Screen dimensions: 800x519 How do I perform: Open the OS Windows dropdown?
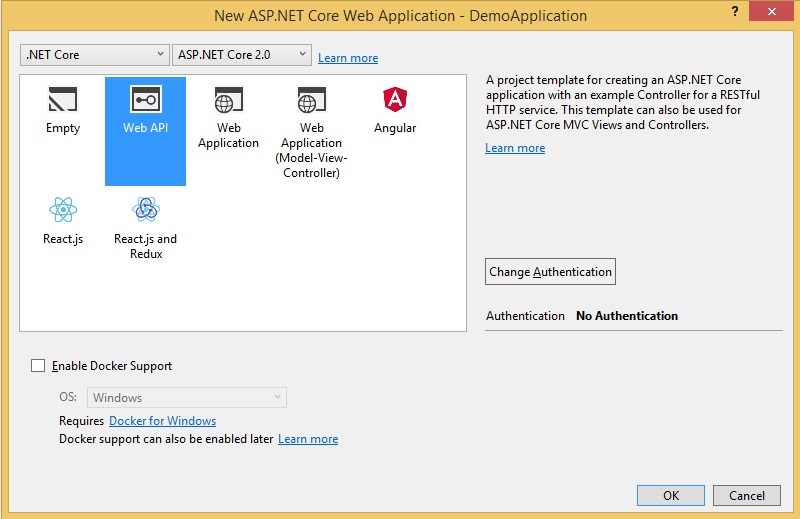[187, 398]
